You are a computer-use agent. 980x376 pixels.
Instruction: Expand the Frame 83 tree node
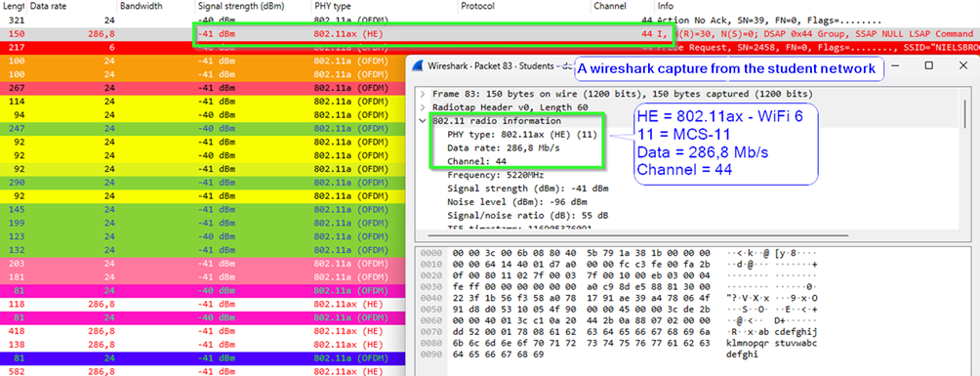(423, 94)
